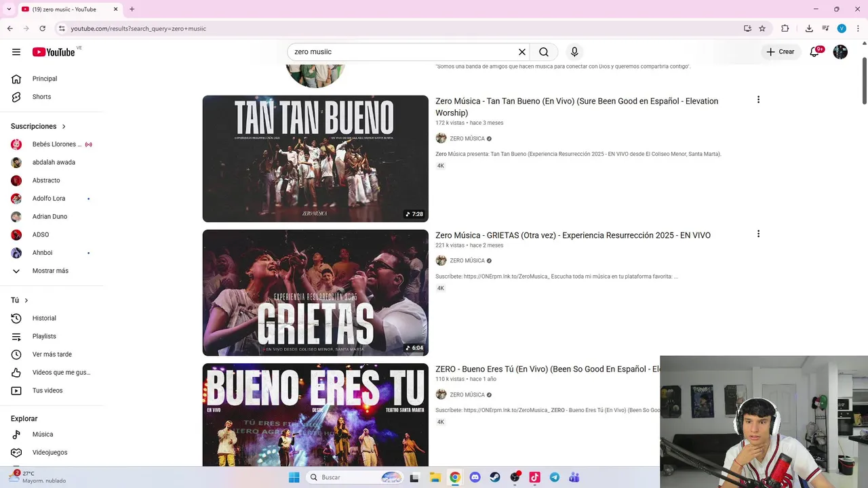868x488 pixels.
Task: Reload the page
Action: 43,28
